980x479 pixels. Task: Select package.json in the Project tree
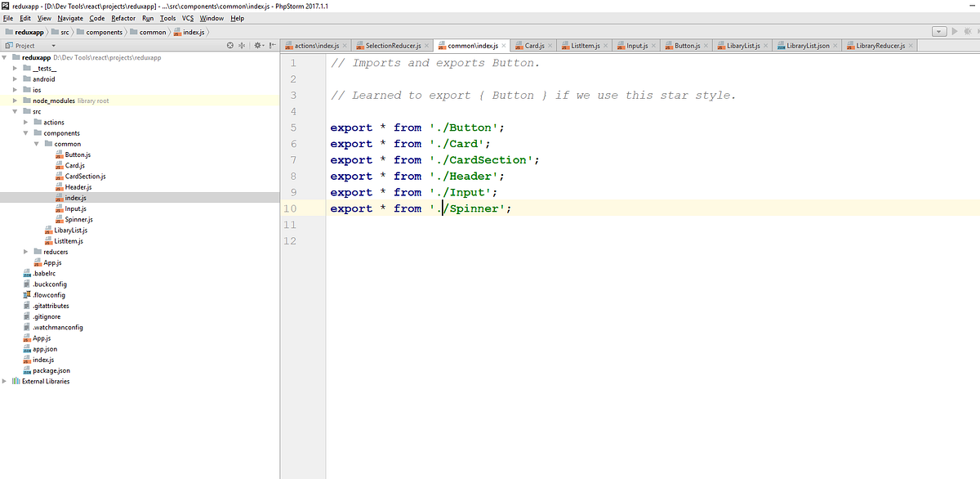[x=51, y=370]
